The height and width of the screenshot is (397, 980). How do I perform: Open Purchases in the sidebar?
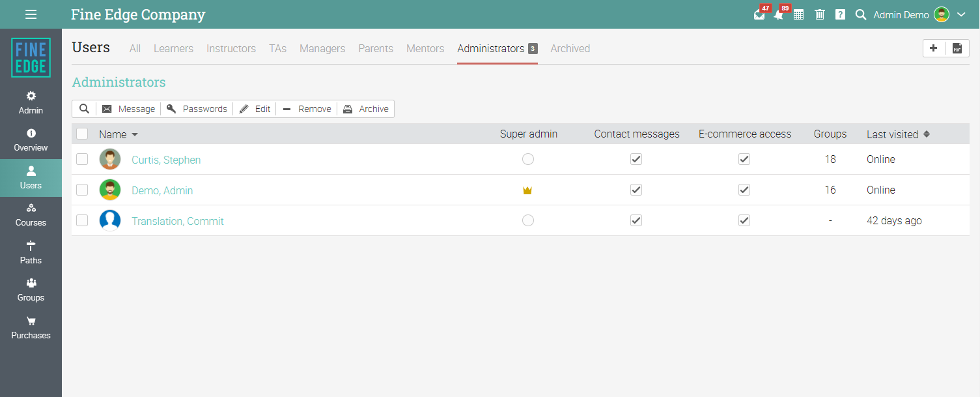point(31,328)
